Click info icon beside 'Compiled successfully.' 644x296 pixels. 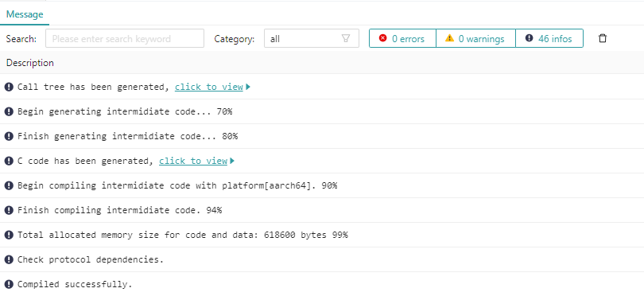(9, 284)
